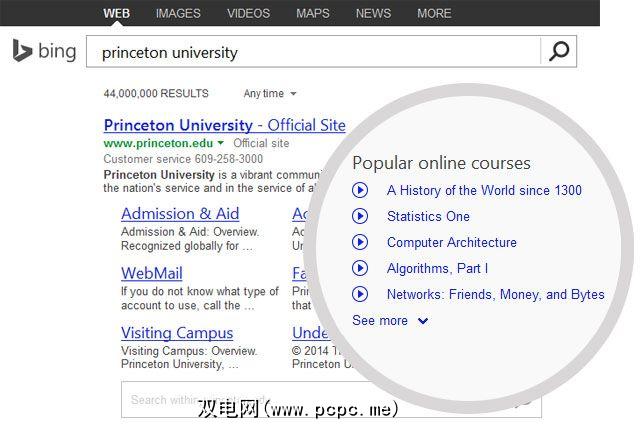Open Princeton University - Official Site result
The height and width of the screenshot is (432, 640).
click(x=224, y=125)
